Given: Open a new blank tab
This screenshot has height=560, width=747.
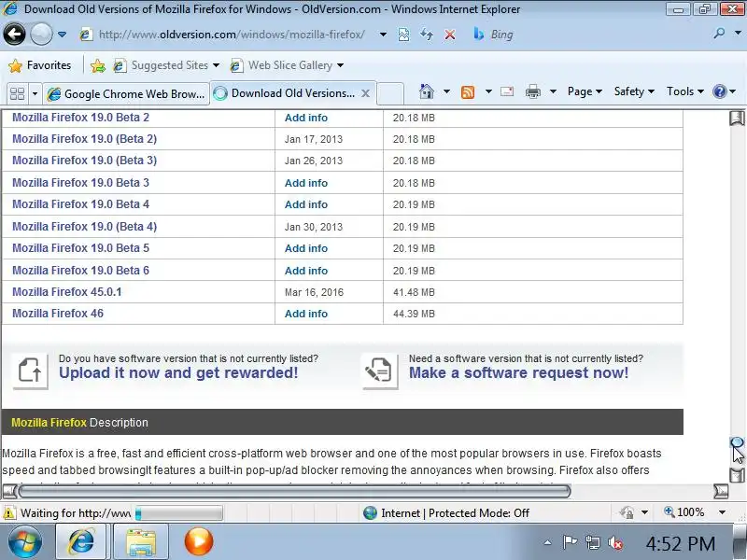Looking at the screenshot, I should (x=390, y=93).
